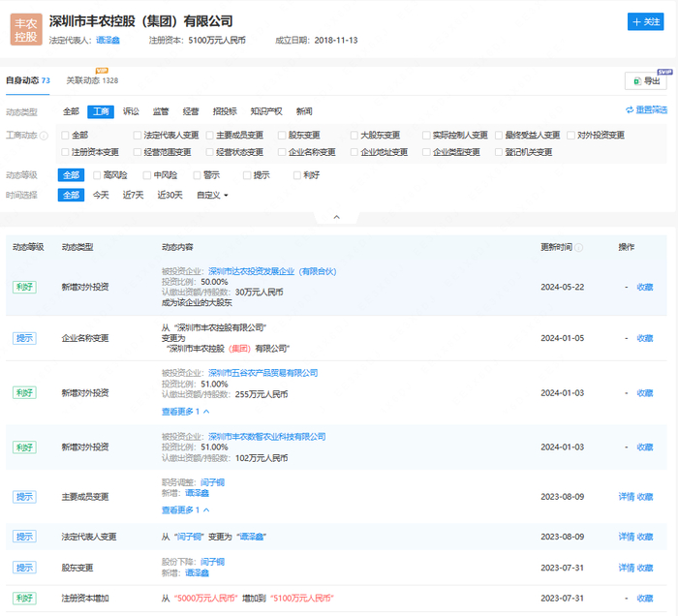Click the 导出 export button with Excel icon
Screen dimensions: 678x616
[645, 81]
